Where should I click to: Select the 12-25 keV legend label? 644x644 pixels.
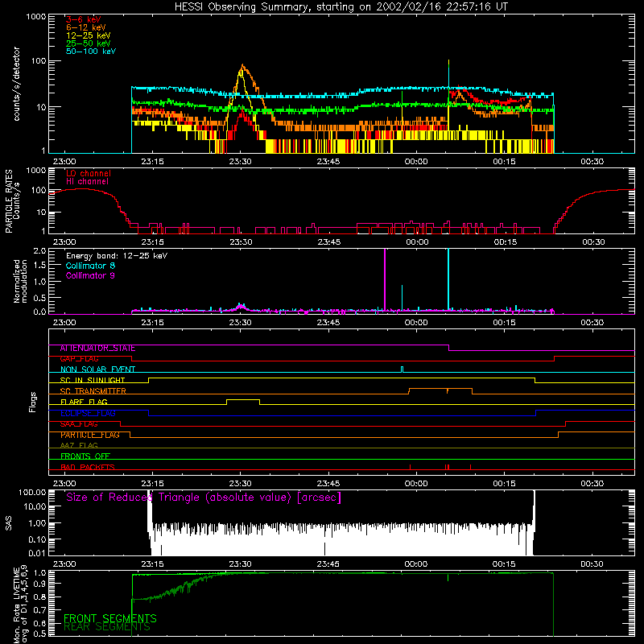click(89, 35)
